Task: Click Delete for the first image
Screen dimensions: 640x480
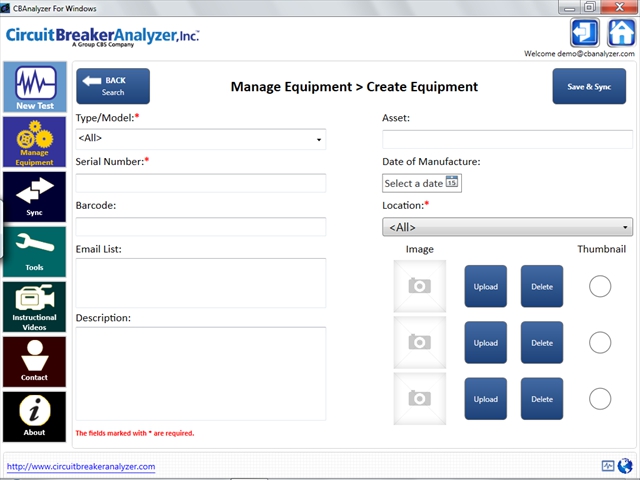Action: [x=542, y=286]
